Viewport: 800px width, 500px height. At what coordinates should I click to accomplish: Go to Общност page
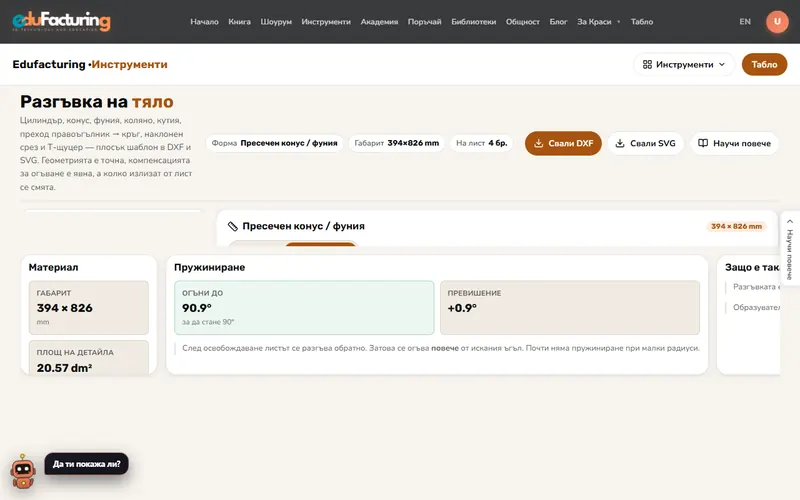(522, 22)
